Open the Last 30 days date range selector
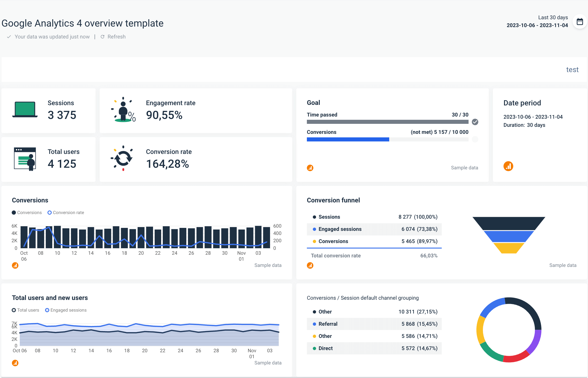Viewport: 588px width, 378px height. 553,17
